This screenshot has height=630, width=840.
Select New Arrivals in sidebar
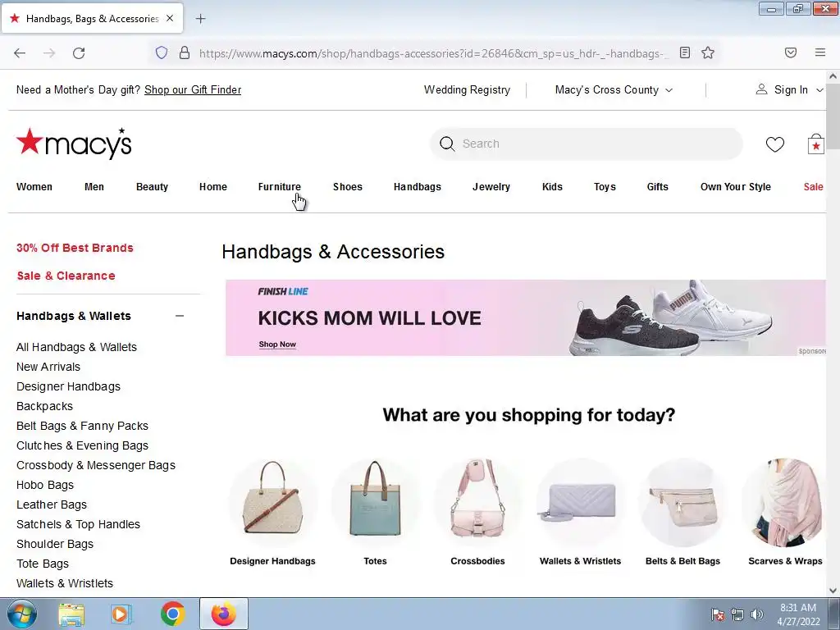48,367
